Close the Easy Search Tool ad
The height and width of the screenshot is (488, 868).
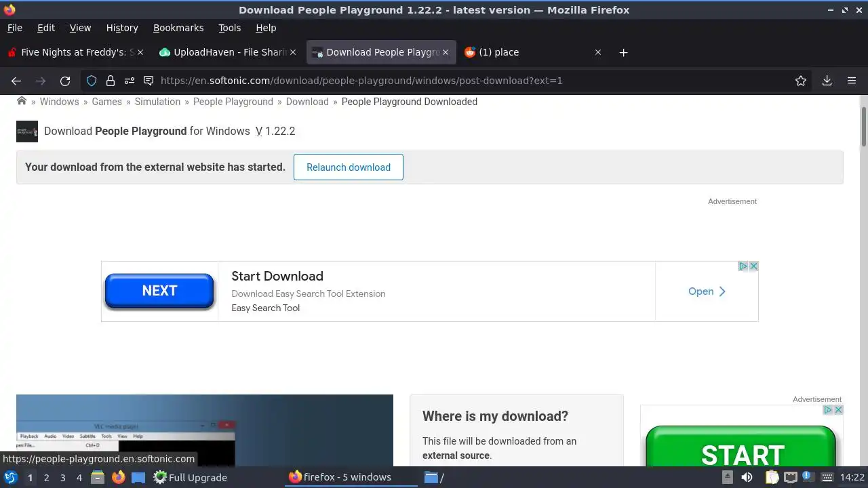pos(753,266)
